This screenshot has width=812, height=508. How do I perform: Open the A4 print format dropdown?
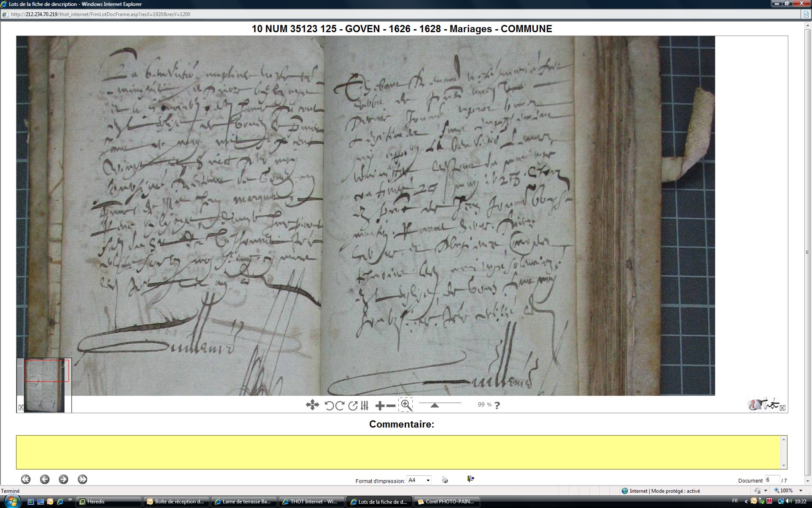point(428,480)
